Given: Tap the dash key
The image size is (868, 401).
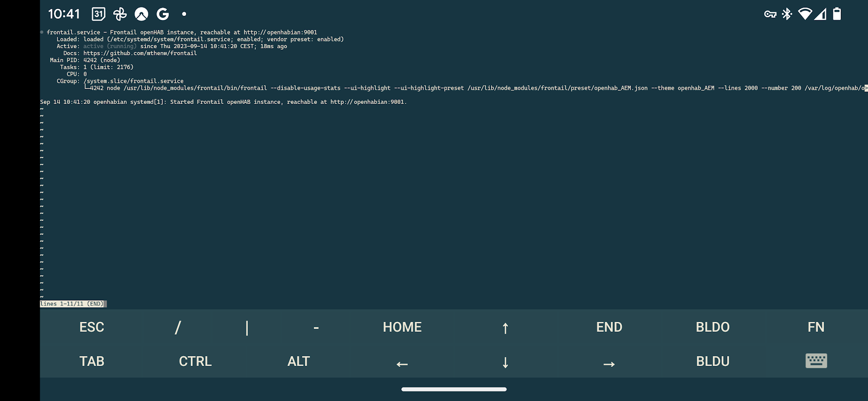Looking at the screenshot, I should (x=316, y=327).
